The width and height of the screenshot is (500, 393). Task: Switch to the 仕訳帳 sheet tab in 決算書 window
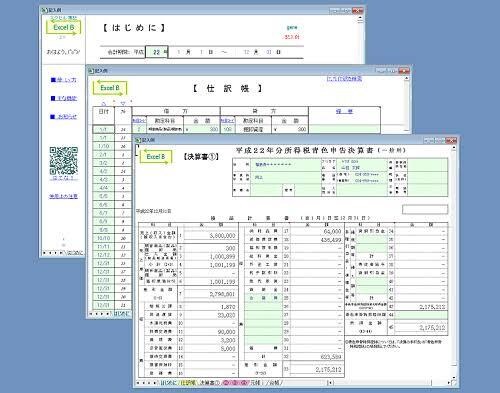tap(188, 383)
